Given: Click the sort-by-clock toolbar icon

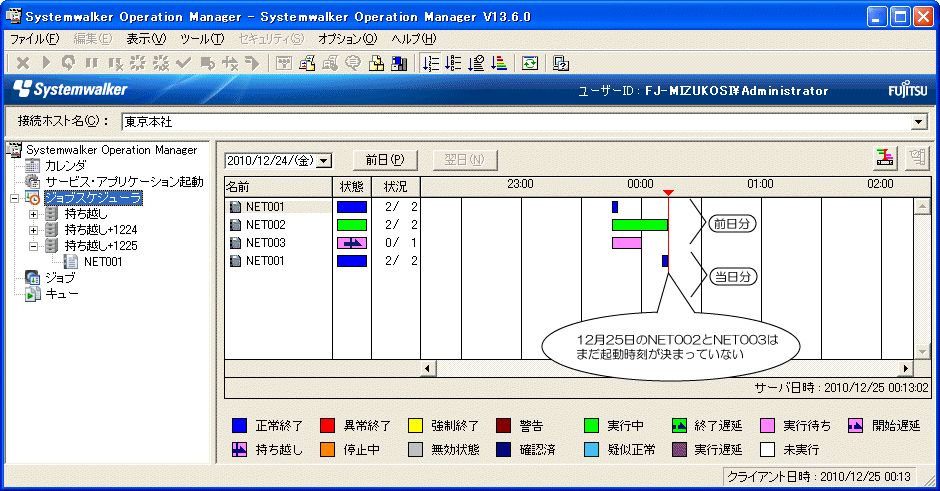Looking at the screenshot, I should pos(477,63).
